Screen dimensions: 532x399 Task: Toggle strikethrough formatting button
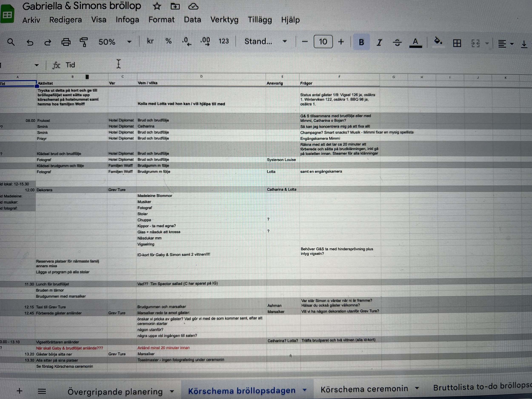tap(397, 43)
